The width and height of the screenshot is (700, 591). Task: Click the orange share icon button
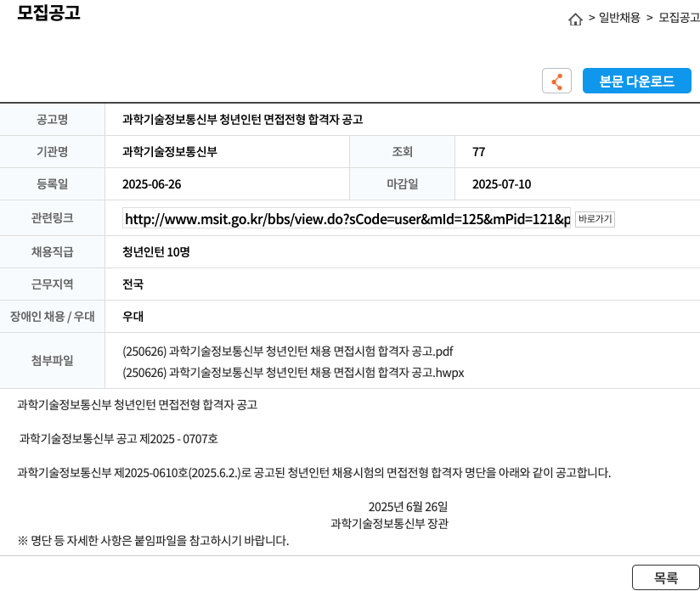click(556, 81)
